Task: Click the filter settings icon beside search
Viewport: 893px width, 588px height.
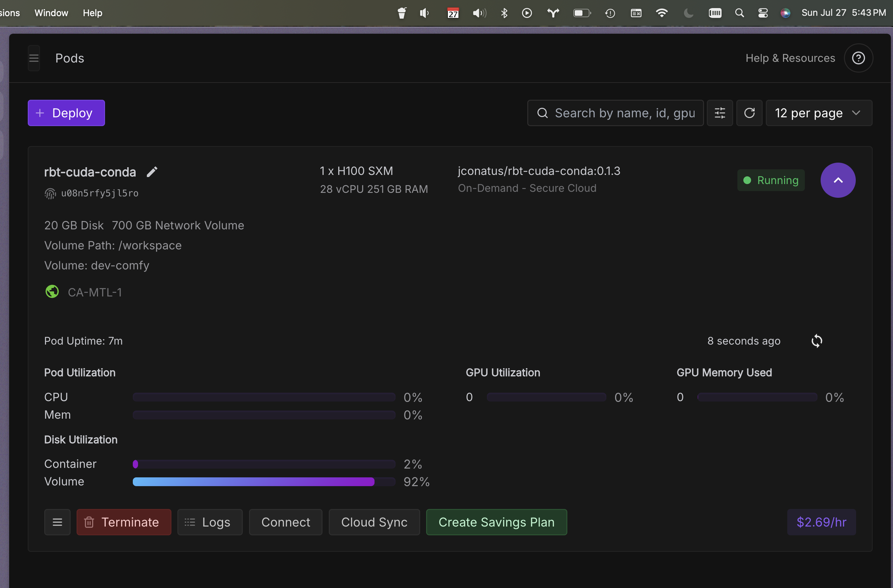Action: pyautogui.click(x=719, y=113)
